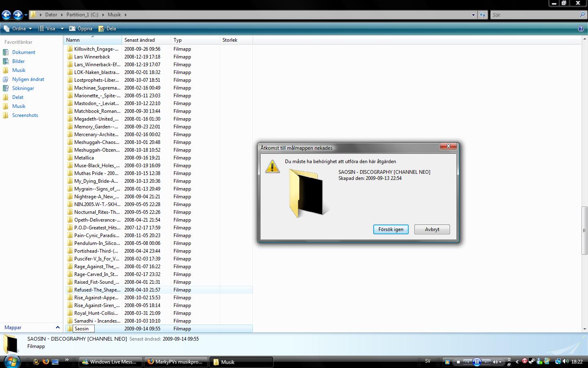The image size is (588, 368).
Task: Sort by the Namn column header
Action: click(93, 40)
